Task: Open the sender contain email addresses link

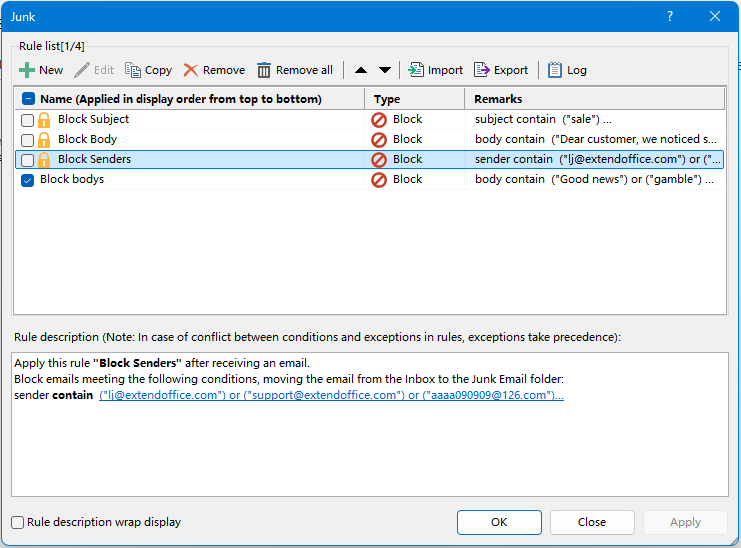Action: click(330, 396)
